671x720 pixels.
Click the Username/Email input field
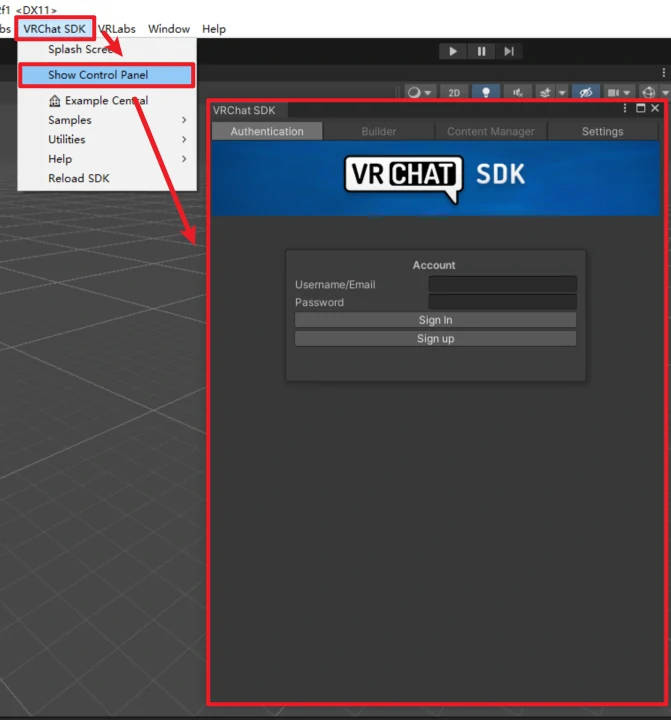pyautogui.click(x=502, y=284)
